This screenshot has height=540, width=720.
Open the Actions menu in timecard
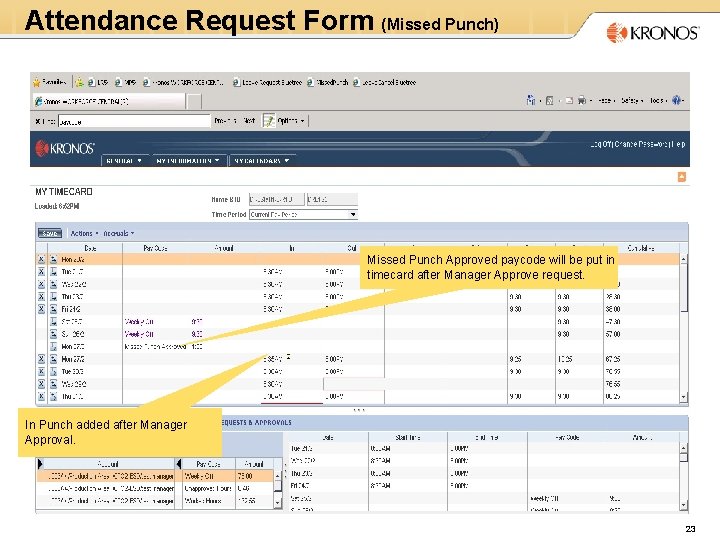pyautogui.click(x=84, y=233)
